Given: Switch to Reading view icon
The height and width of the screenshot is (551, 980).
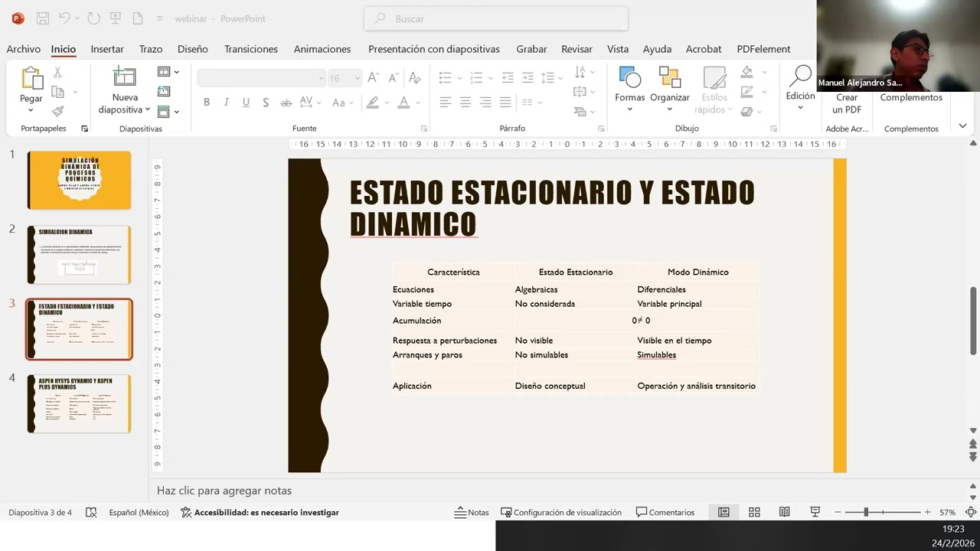Looking at the screenshot, I should point(785,512).
